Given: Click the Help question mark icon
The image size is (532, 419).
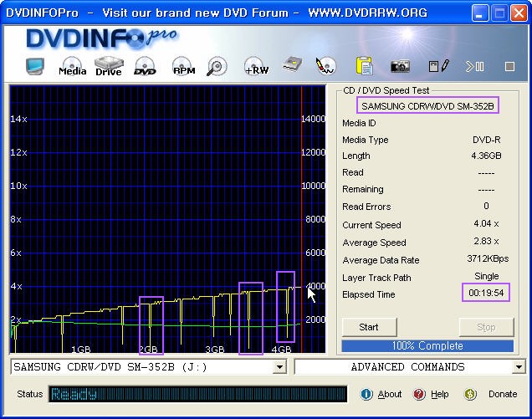Looking at the screenshot, I should [419, 394].
